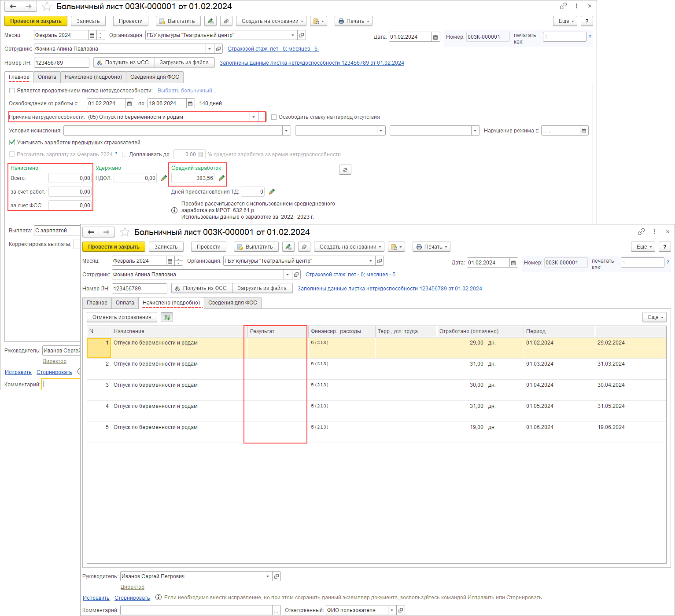
Task: Click the link icon in the rear window title bar
Action: tap(563, 6)
